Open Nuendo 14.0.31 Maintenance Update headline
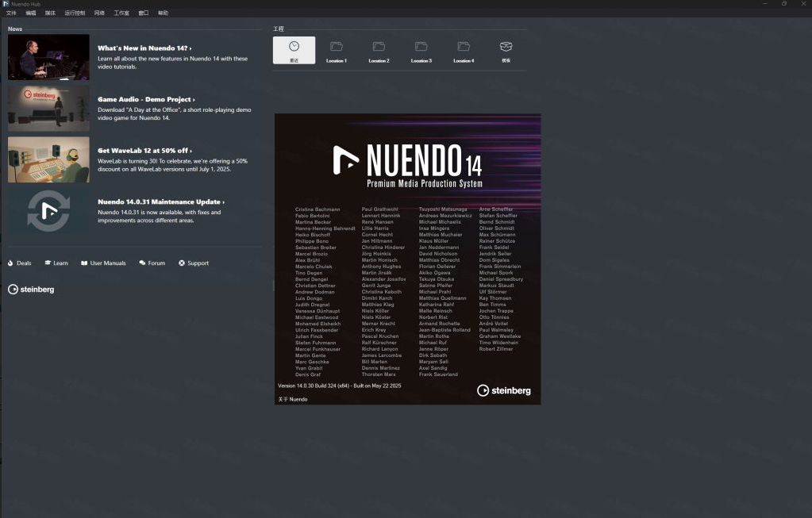This screenshot has width=812, height=518. (160, 201)
